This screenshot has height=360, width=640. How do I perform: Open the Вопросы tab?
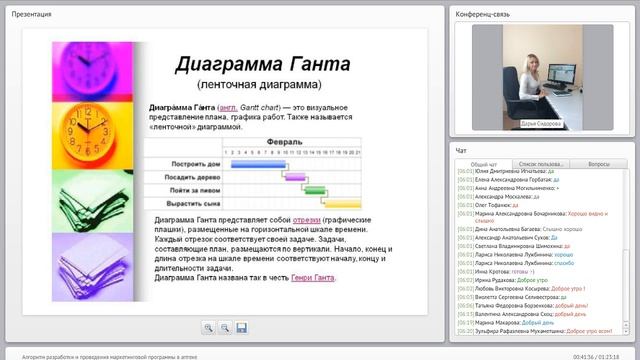pyautogui.click(x=599, y=164)
